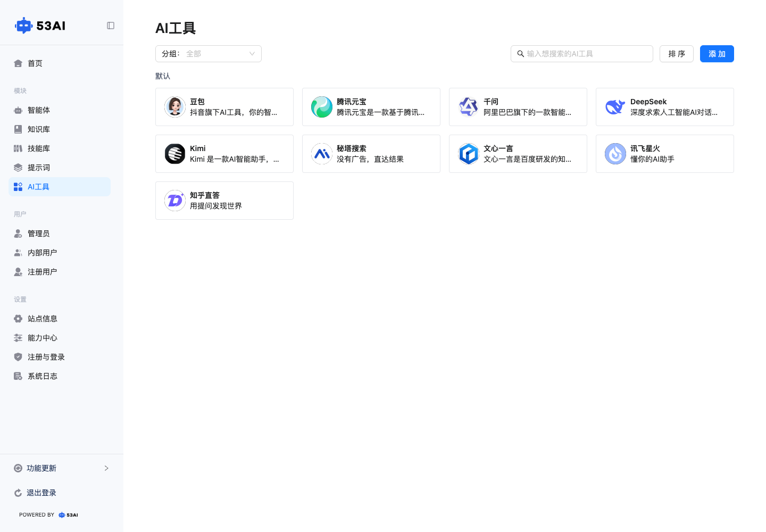This screenshot has height=532, width=766.
Task: Click the description '懂你的AI助手'
Action: [652, 159]
